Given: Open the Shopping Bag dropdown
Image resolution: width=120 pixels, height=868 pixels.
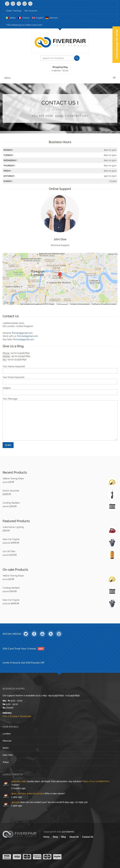Looking at the screenshot, I should pyautogui.click(x=60, y=69).
